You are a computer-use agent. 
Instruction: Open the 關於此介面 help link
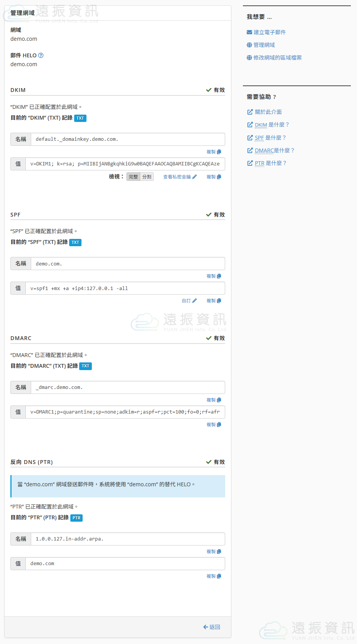[268, 112]
